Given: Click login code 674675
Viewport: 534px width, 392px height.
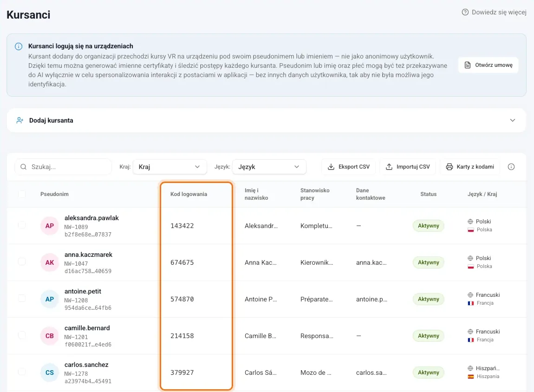Looking at the screenshot, I should [x=182, y=262].
